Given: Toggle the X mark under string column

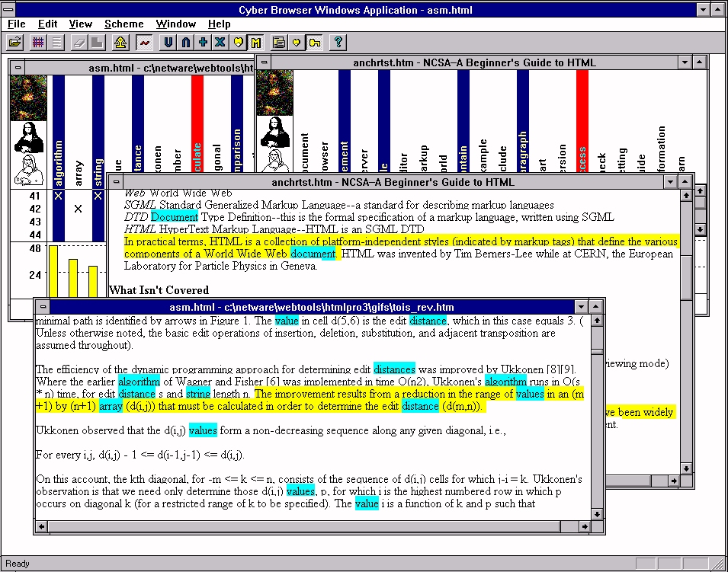Looking at the screenshot, I should pos(98,196).
